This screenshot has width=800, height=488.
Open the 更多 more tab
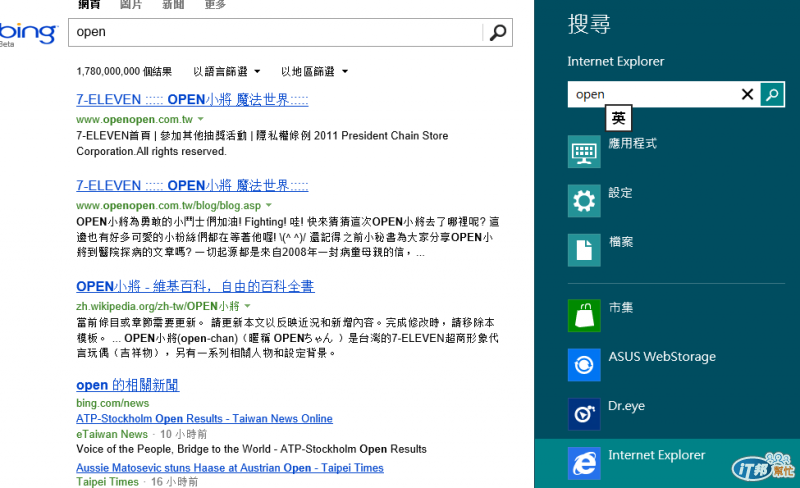(215, 5)
